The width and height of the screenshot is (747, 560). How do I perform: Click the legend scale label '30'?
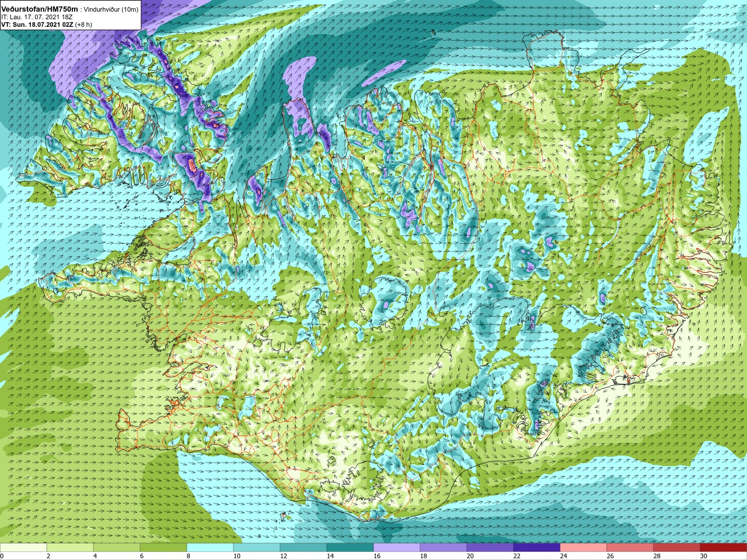tap(703, 556)
